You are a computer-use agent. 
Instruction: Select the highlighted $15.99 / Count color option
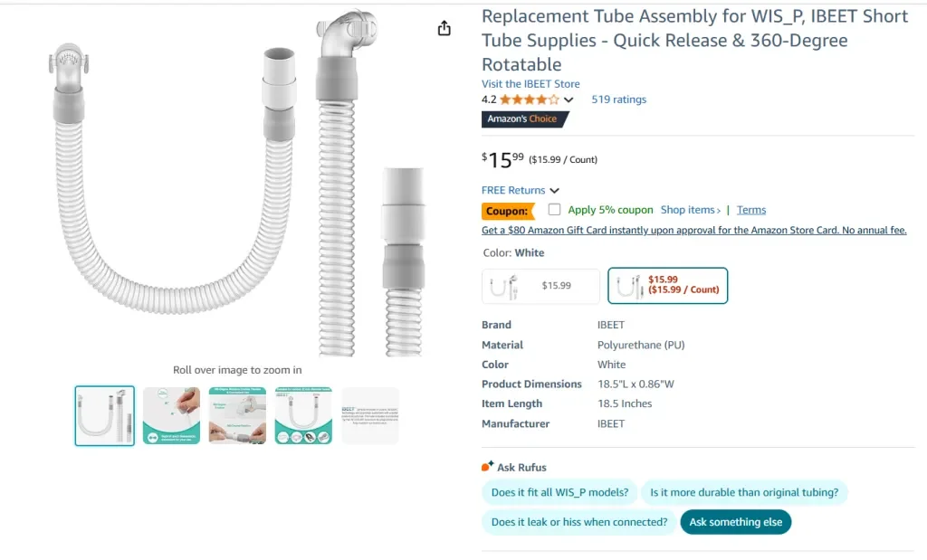(x=667, y=286)
